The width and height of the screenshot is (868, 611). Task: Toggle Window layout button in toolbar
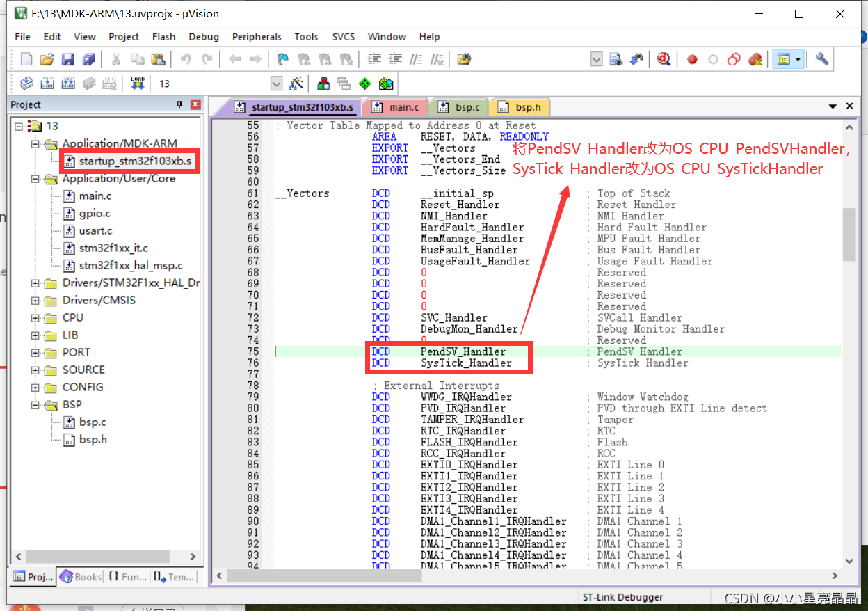coord(784,59)
